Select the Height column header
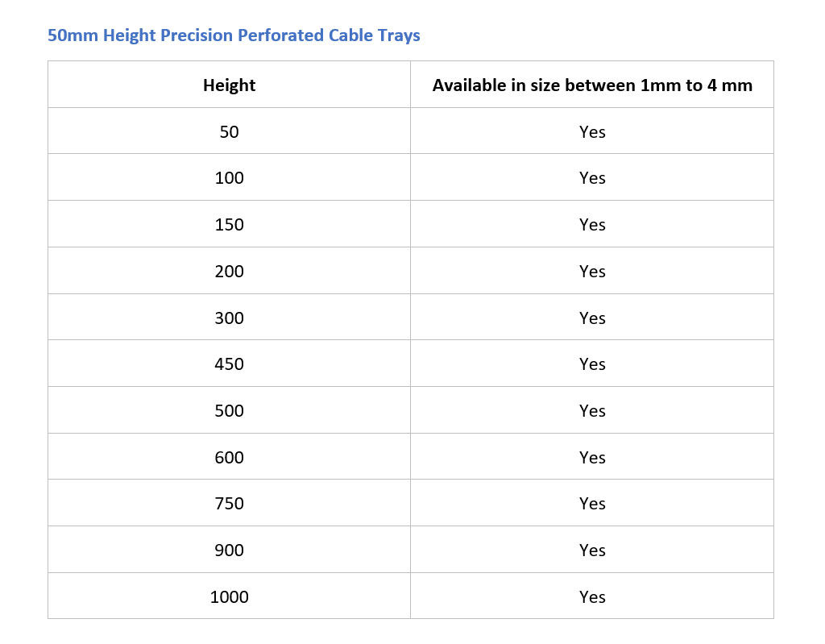Viewport: 825px width, 644px height. (x=229, y=85)
